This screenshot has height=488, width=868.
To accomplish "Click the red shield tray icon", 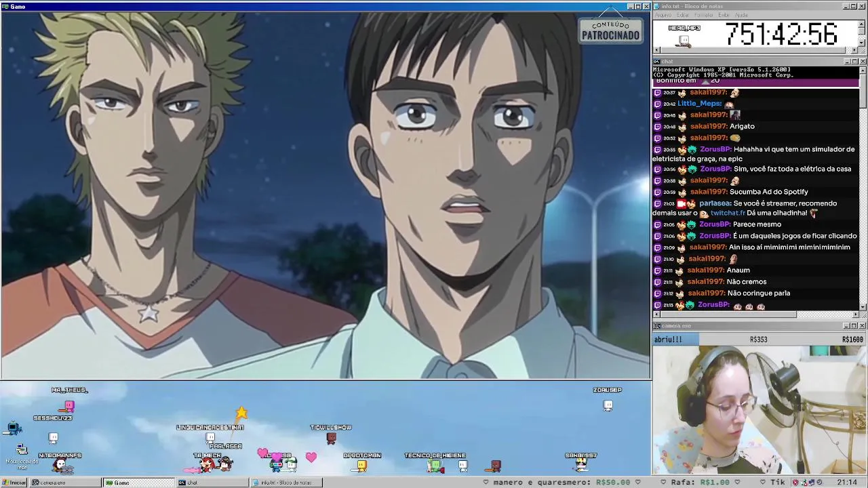I will [x=795, y=482].
